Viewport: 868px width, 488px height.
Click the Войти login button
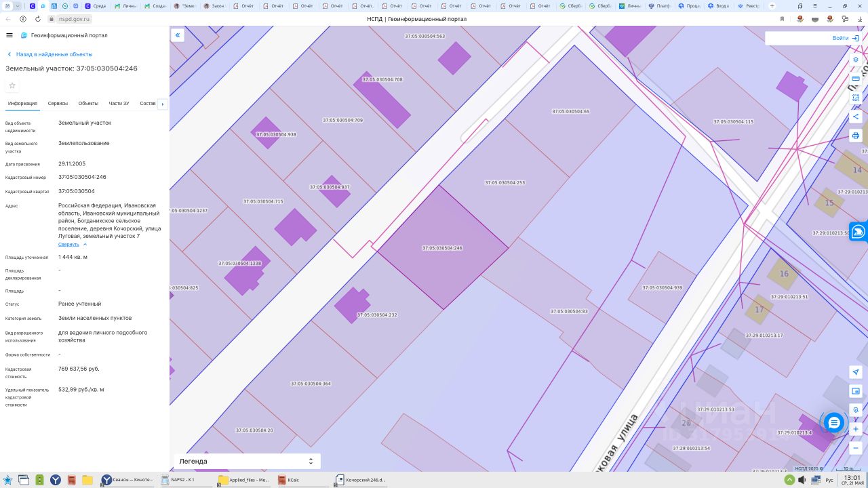pyautogui.click(x=846, y=38)
